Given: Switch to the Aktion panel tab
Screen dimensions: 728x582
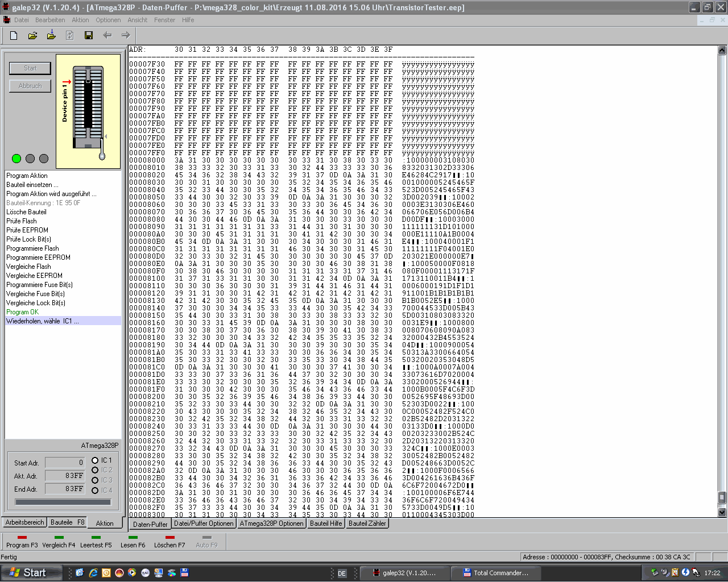Looking at the screenshot, I should click(x=105, y=523).
